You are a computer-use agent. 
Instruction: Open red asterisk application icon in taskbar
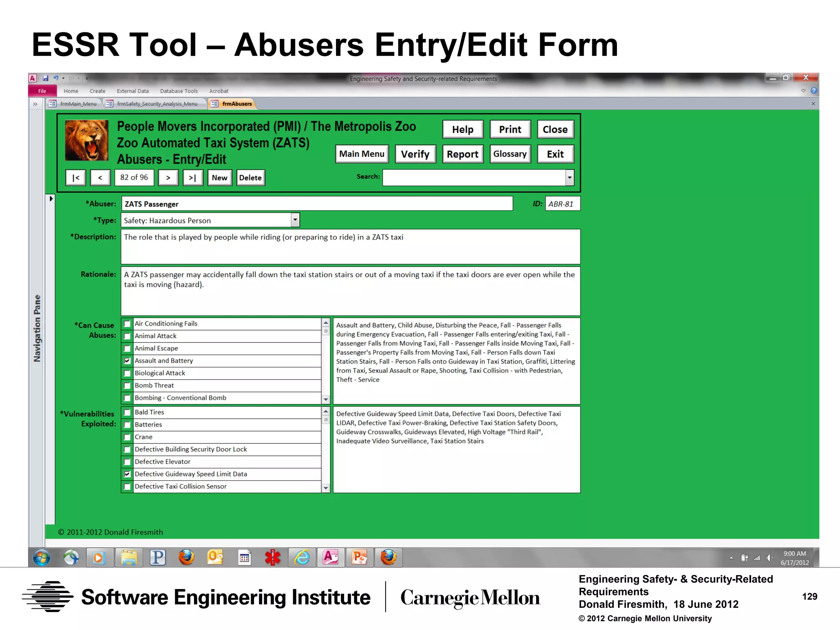point(273,557)
